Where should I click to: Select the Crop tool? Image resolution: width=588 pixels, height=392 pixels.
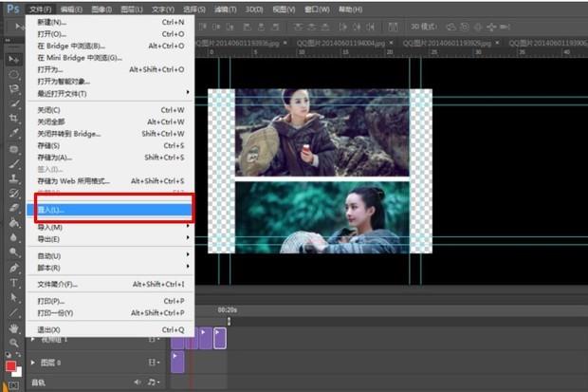13,119
